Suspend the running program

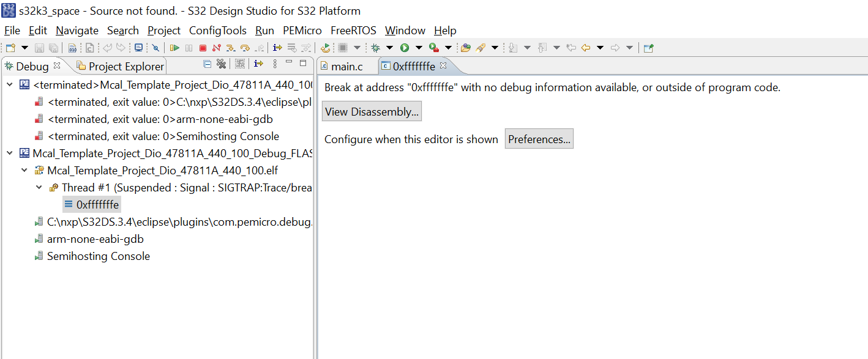click(x=189, y=47)
